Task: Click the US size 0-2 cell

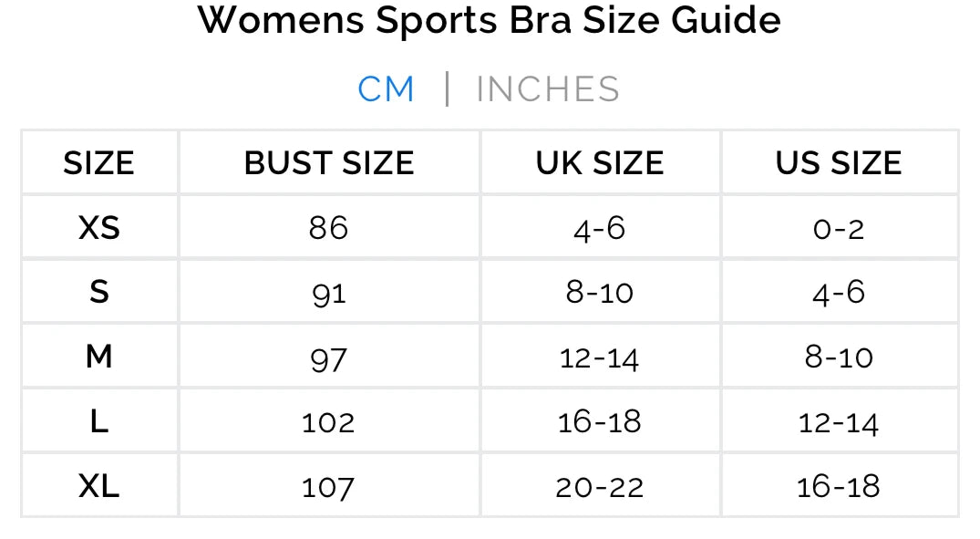Action: coord(839,227)
